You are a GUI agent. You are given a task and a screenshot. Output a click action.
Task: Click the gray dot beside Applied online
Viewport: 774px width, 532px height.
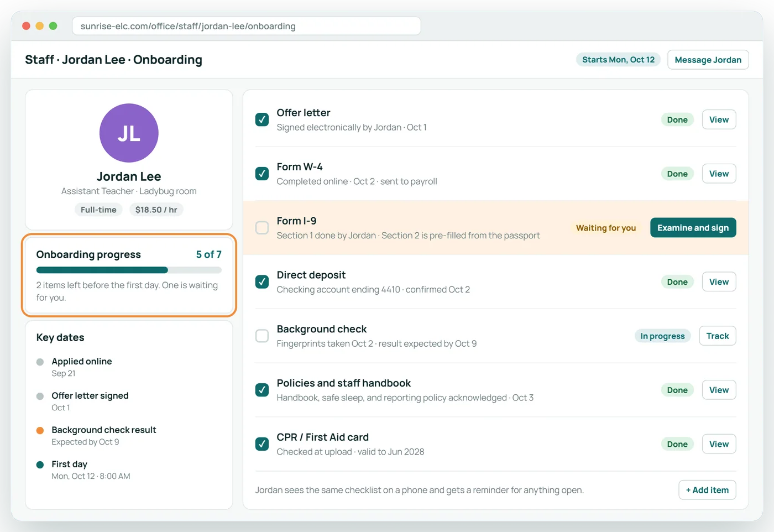click(40, 362)
